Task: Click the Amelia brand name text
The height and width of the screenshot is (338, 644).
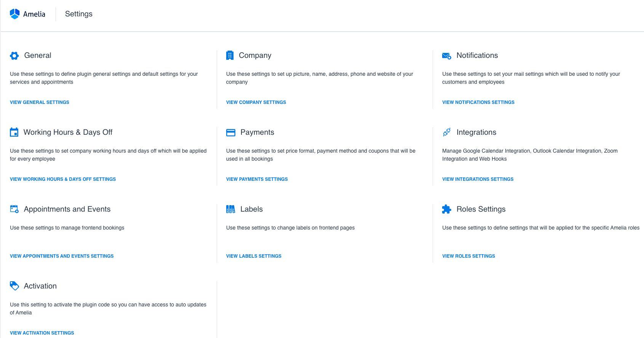Action: click(34, 14)
